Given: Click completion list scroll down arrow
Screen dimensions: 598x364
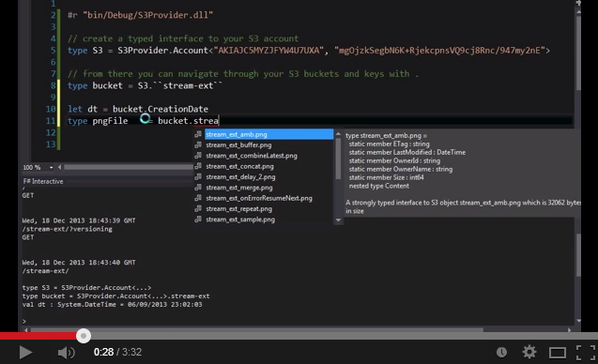Looking at the screenshot, I should 338,220.
